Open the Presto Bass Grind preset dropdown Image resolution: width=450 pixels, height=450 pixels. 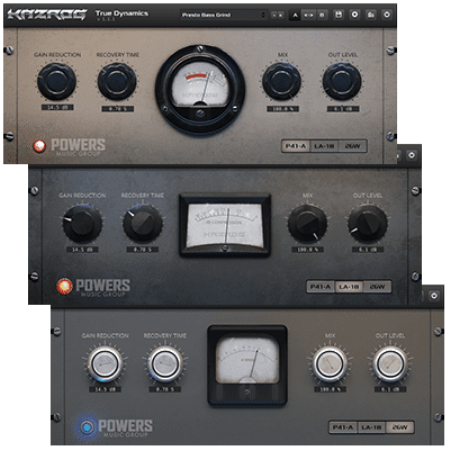[x=224, y=15]
